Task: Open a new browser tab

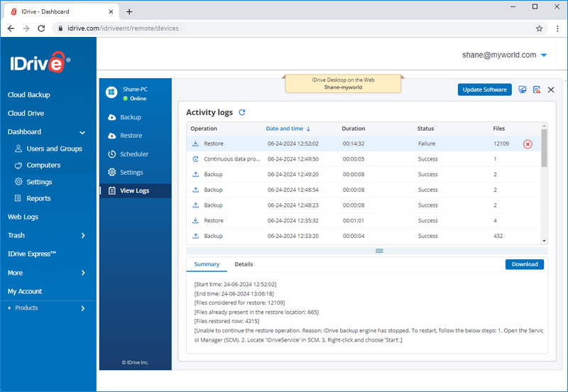Action: pos(129,11)
